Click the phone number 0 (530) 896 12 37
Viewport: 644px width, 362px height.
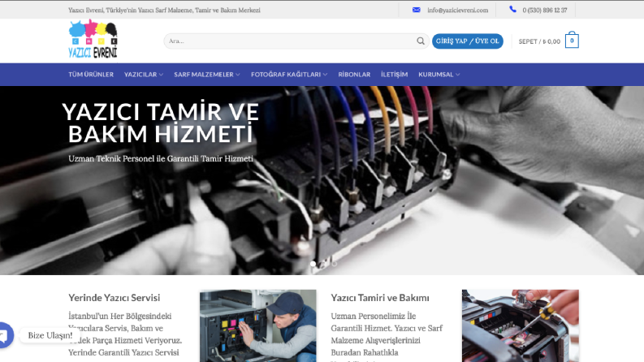click(545, 11)
